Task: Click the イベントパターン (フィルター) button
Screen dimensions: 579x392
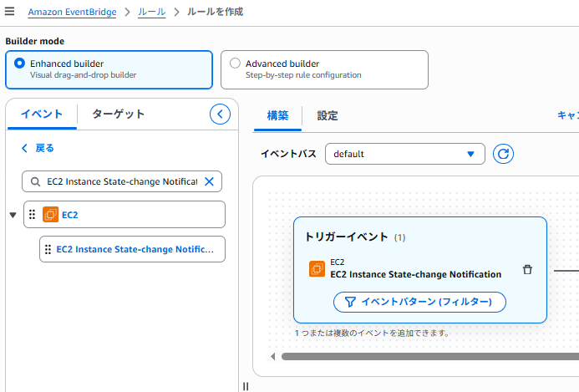Action: coord(419,302)
